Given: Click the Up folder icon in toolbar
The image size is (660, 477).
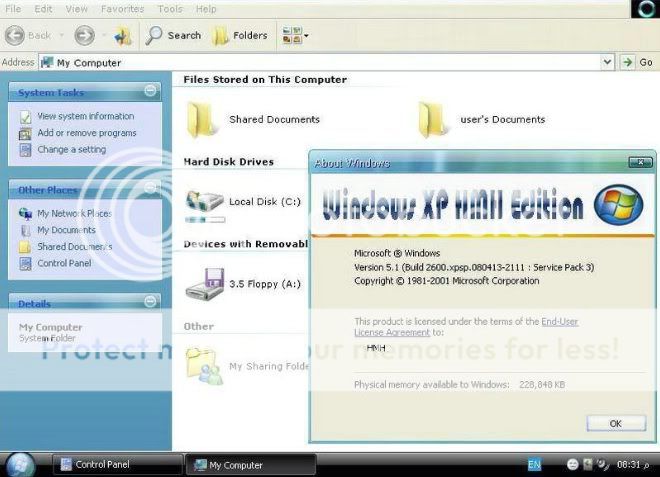Looking at the screenshot, I should [123, 36].
